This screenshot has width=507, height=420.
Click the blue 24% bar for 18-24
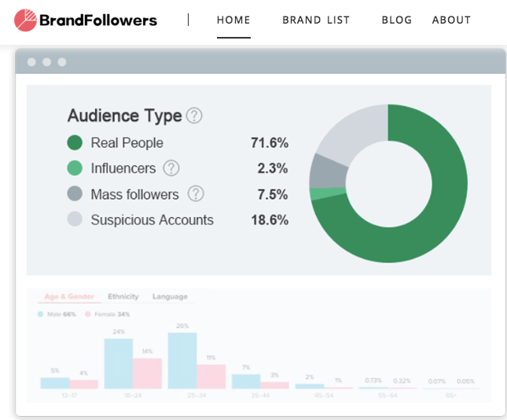[x=119, y=363]
